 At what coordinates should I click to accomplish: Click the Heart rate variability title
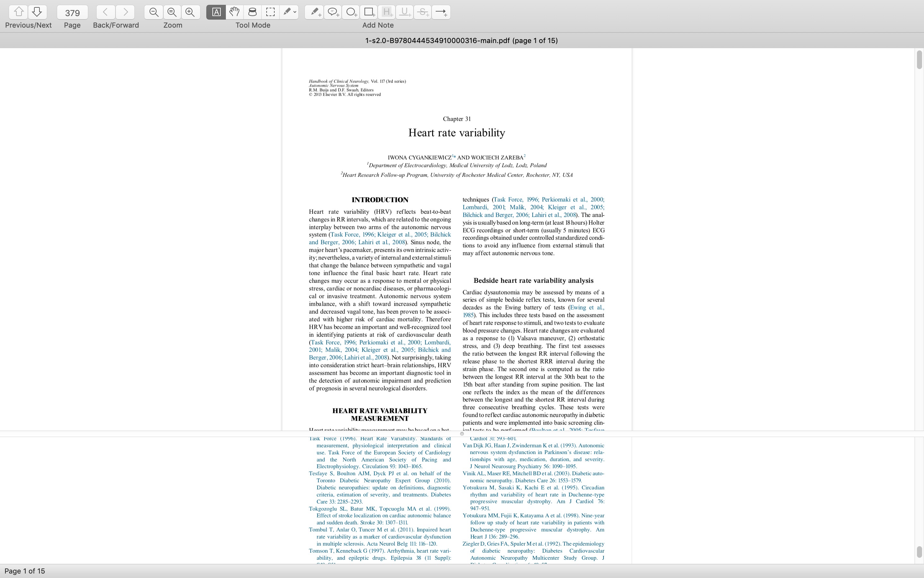tap(457, 133)
